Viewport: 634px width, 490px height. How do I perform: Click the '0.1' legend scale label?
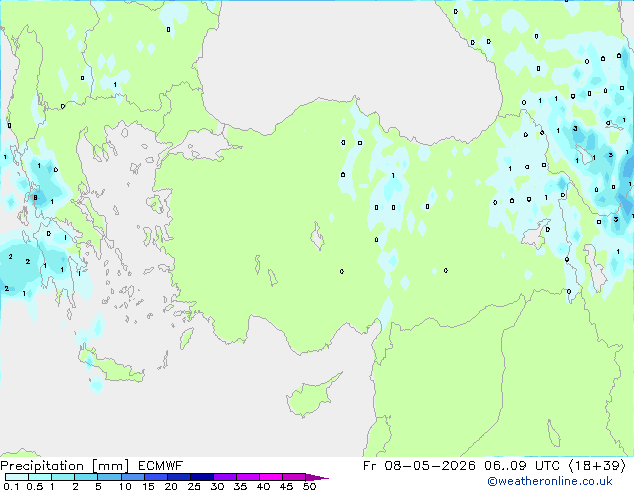click(x=11, y=486)
